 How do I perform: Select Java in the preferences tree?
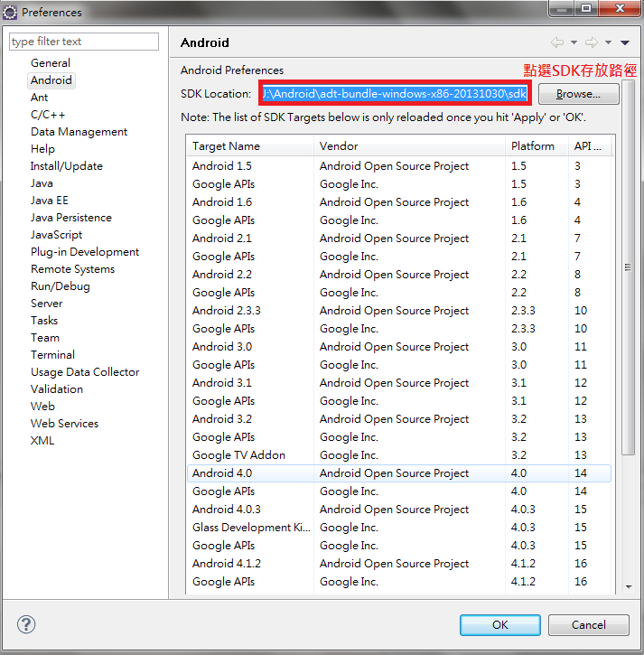tap(42, 183)
